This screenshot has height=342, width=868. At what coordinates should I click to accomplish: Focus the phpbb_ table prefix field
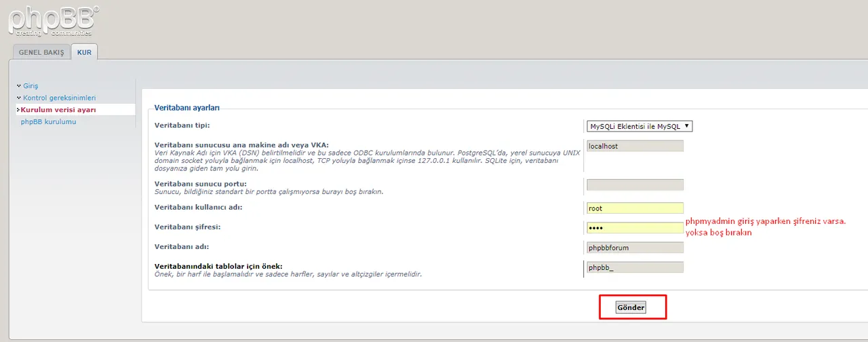coord(635,267)
